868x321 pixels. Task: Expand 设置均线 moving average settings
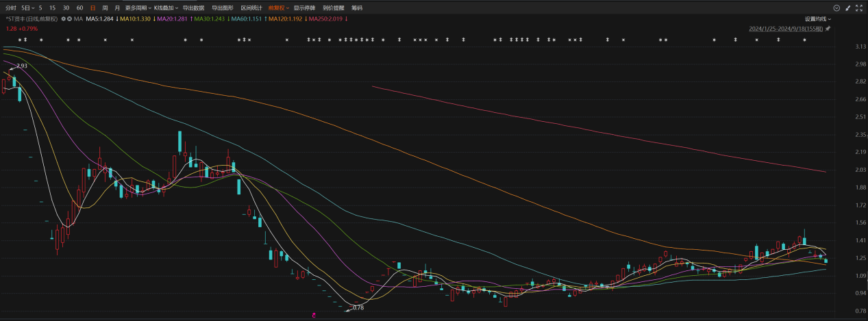point(818,19)
